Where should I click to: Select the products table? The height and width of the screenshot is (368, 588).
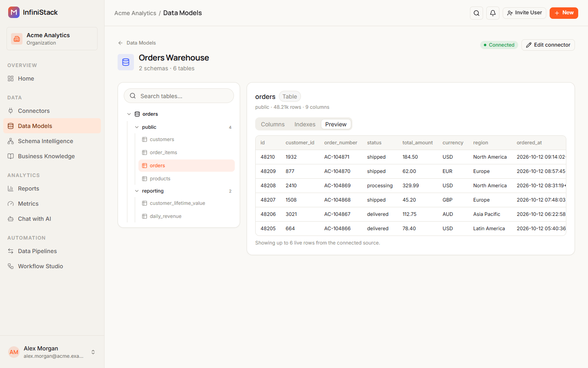click(x=187, y=179)
